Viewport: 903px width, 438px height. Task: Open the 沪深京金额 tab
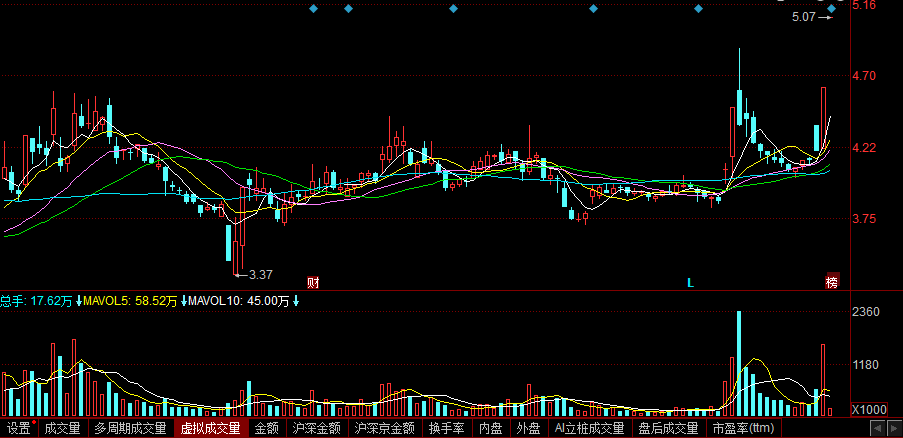pos(385,429)
